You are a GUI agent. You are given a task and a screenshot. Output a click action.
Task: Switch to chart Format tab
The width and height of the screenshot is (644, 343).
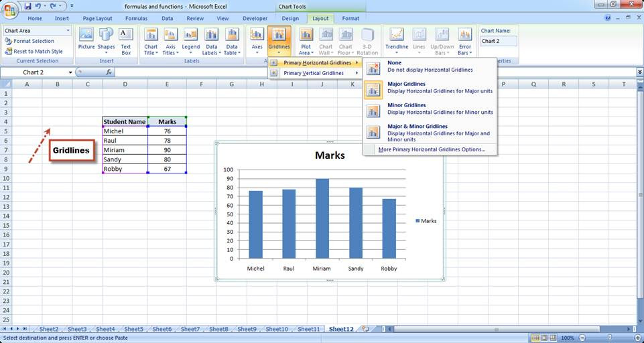pos(350,19)
